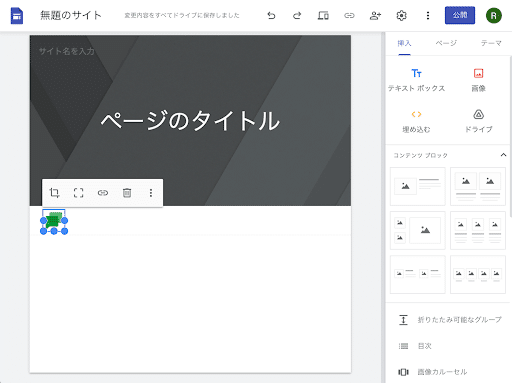
Task: Crop the selected image
Action: [54, 193]
